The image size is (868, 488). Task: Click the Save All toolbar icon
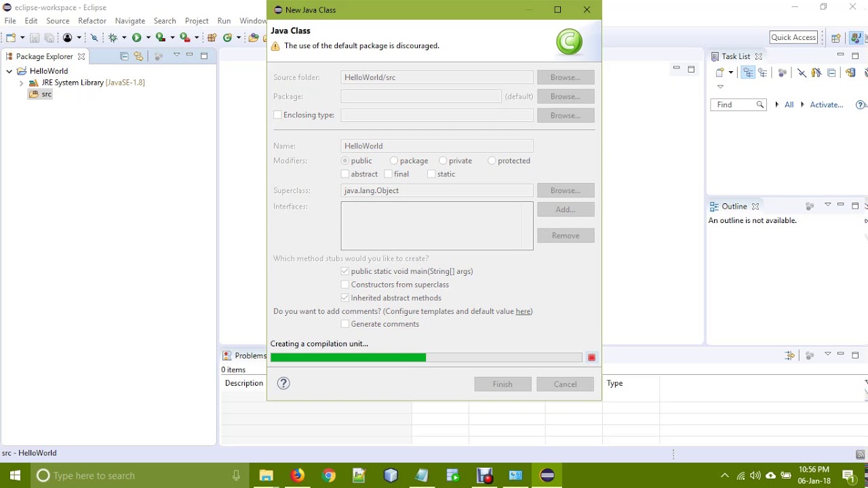[x=49, y=37]
